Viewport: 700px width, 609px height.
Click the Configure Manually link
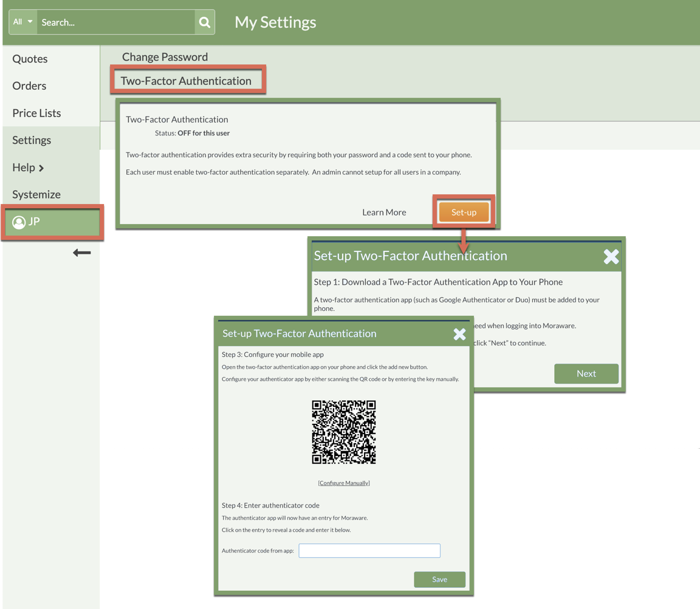tap(344, 483)
